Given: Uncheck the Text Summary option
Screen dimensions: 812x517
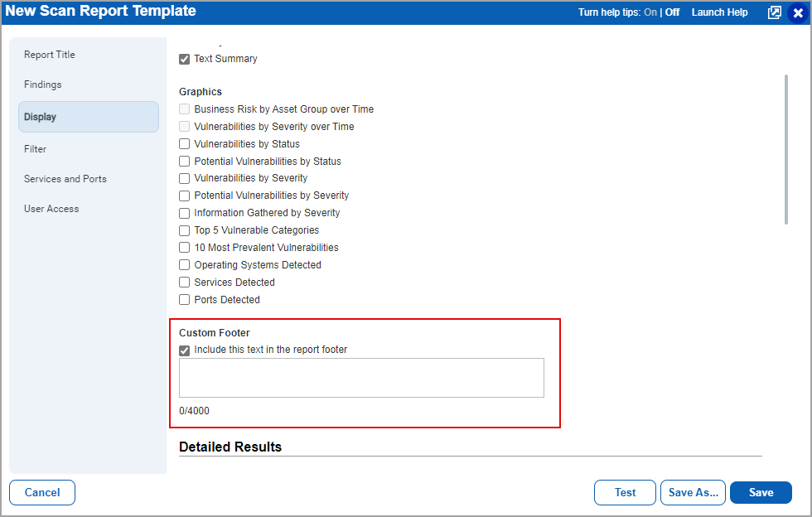Looking at the screenshot, I should [x=184, y=59].
